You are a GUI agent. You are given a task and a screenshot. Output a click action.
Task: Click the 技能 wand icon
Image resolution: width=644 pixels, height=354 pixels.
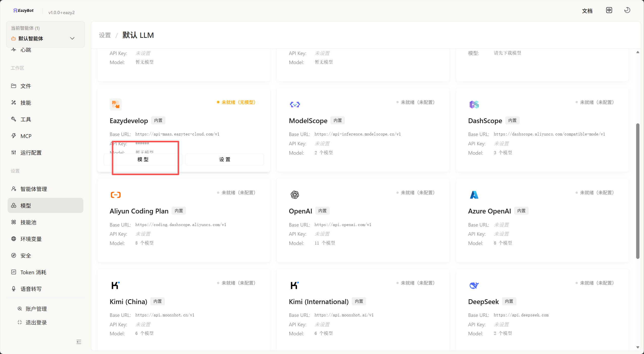(14, 102)
